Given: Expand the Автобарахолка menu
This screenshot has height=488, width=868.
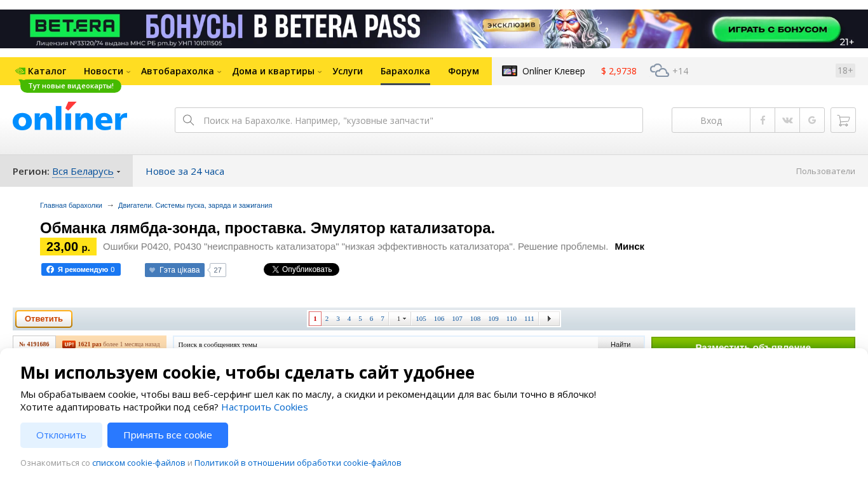Looking at the screenshot, I should [x=181, y=71].
